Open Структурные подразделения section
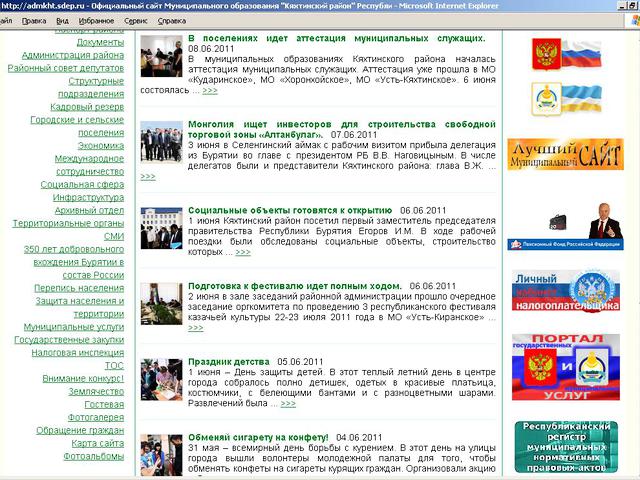The image size is (640, 480). (91, 87)
